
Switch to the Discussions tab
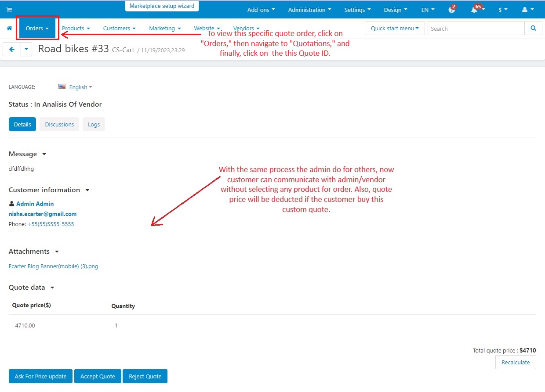[x=59, y=124]
